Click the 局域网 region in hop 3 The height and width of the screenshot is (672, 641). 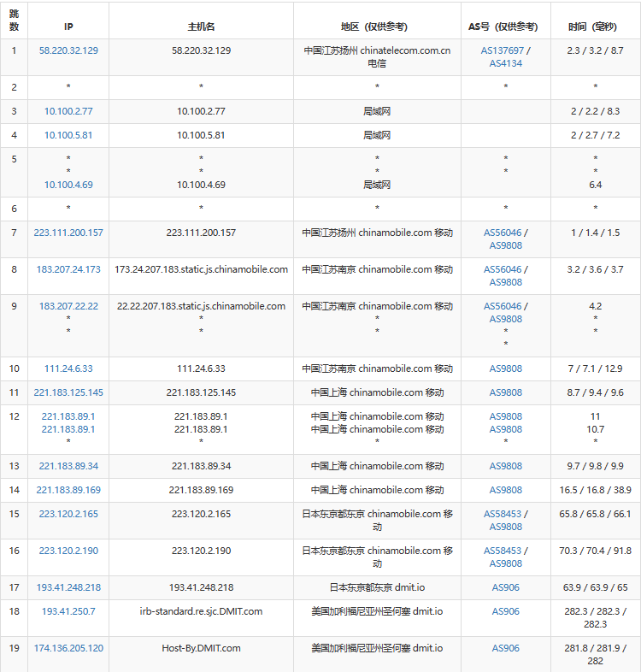click(377, 111)
